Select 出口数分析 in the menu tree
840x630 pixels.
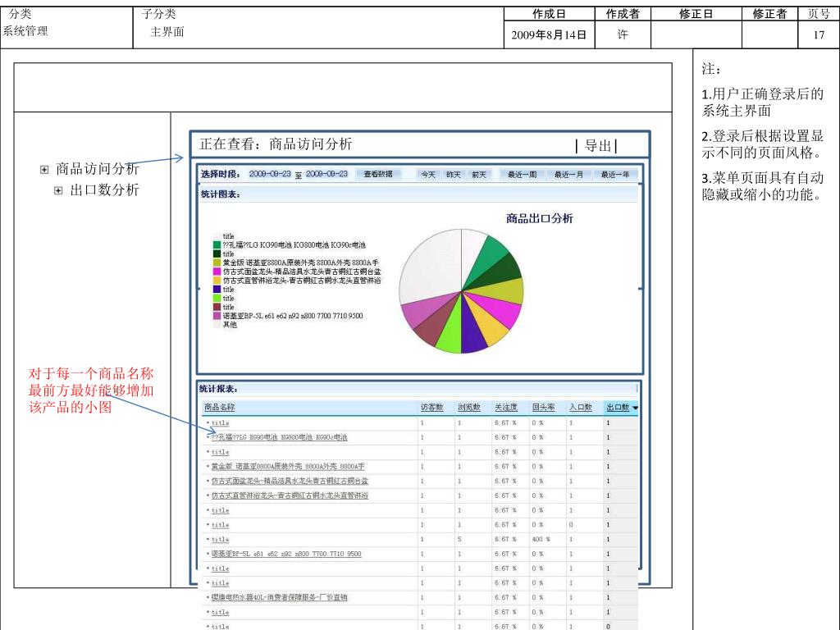[x=104, y=190]
